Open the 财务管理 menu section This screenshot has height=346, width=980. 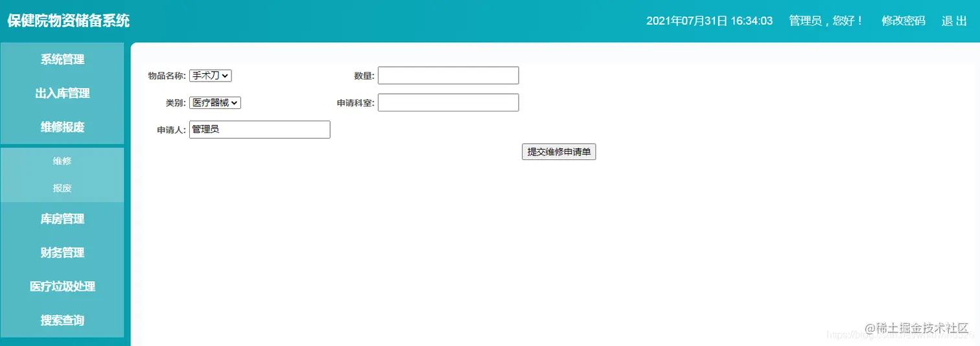[62, 253]
